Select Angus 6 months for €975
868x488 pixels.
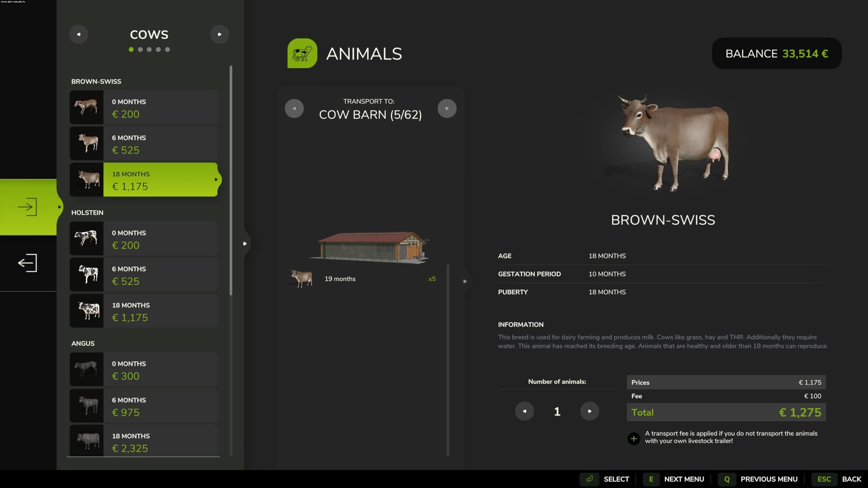pyautogui.click(x=144, y=406)
